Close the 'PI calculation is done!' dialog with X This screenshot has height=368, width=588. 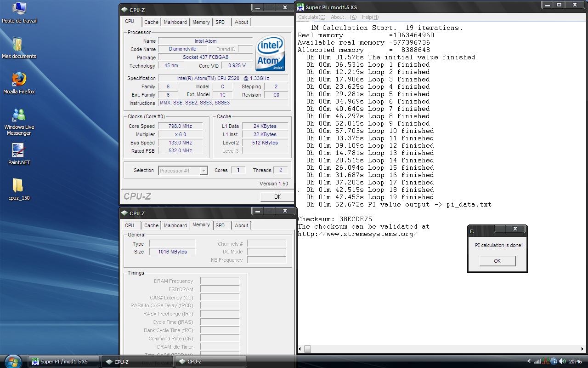[x=514, y=229]
